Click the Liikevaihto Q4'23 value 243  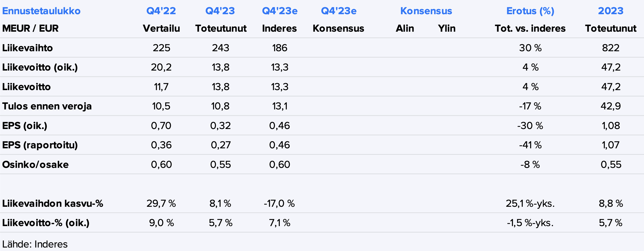click(221, 48)
